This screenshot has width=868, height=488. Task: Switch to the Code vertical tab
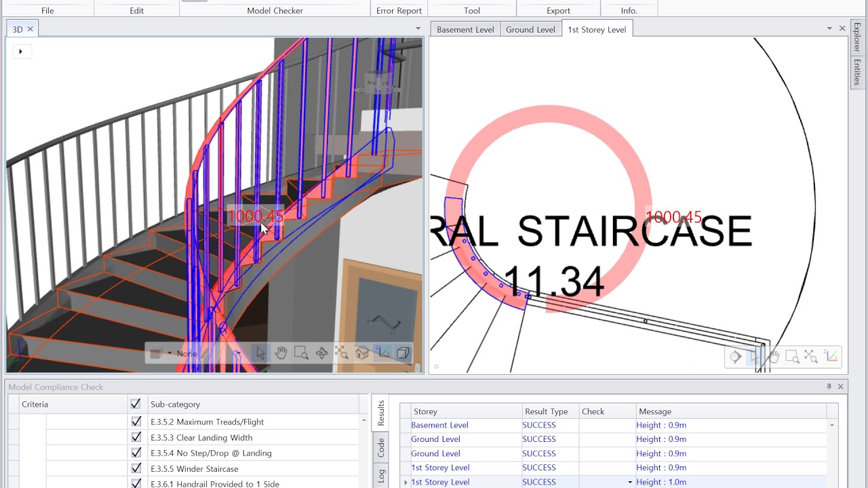point(381,447)
